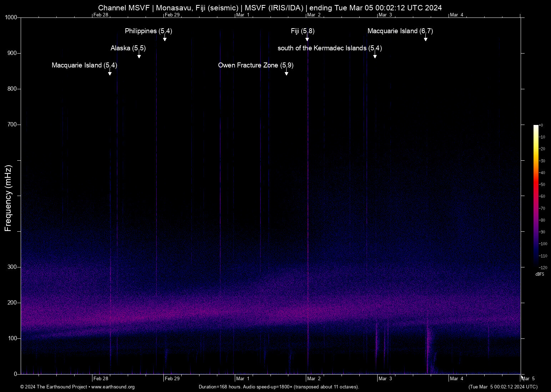551x392 pixels.
Task: Click the south of the Kermadec Islands label
Action: [329, 48]
